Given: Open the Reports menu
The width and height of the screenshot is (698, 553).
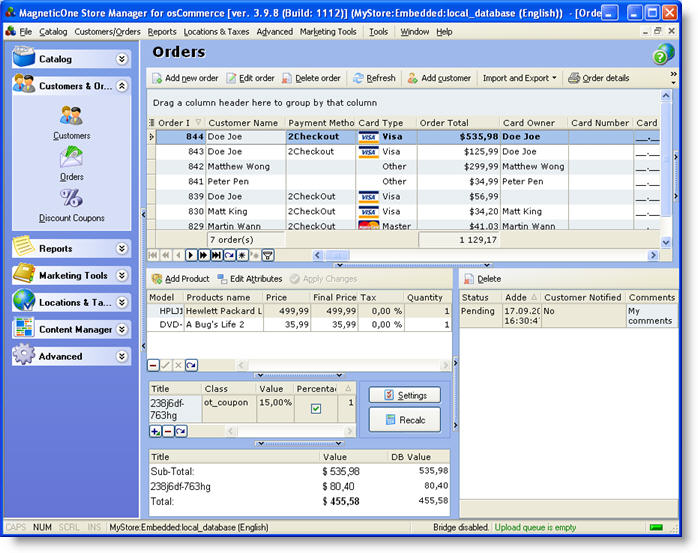Looking at the screenshot, I should [162, 32].
